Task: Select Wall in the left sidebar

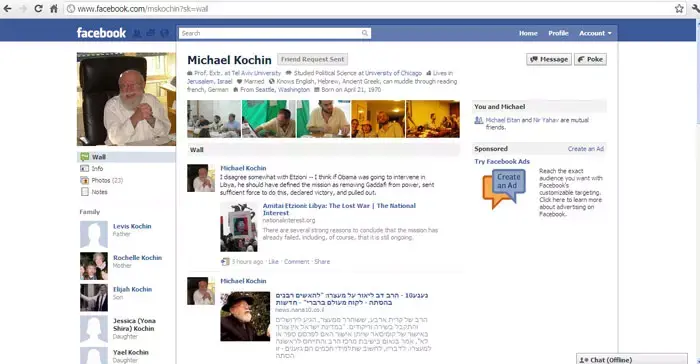Action: (126, 157)
